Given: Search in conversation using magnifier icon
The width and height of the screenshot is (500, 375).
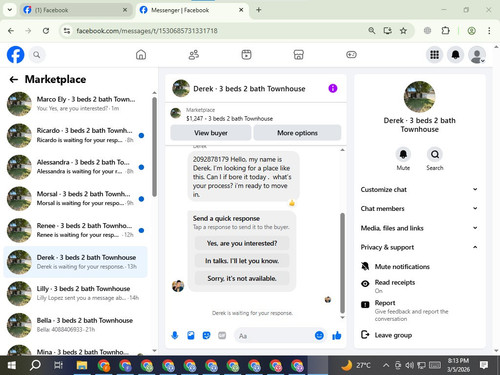Looking at the screenshot, I should pyautogui.click(x=435, y=154).
